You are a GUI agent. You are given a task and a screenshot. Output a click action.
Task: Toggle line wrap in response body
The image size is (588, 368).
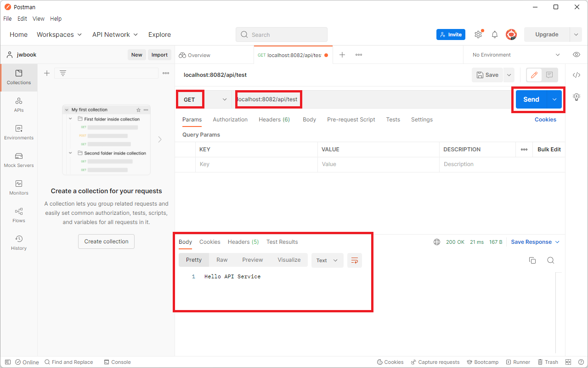[355, 260]
